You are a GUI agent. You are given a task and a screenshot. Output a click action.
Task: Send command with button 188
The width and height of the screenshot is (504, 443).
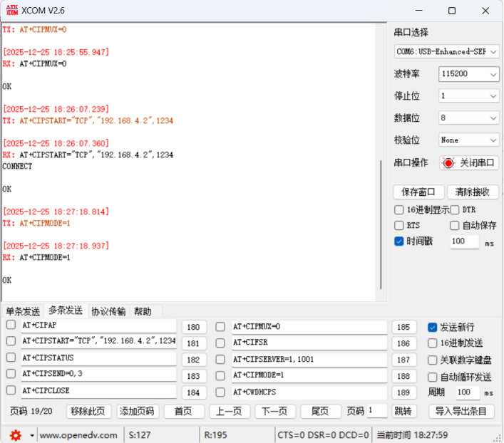coord(403,376)
